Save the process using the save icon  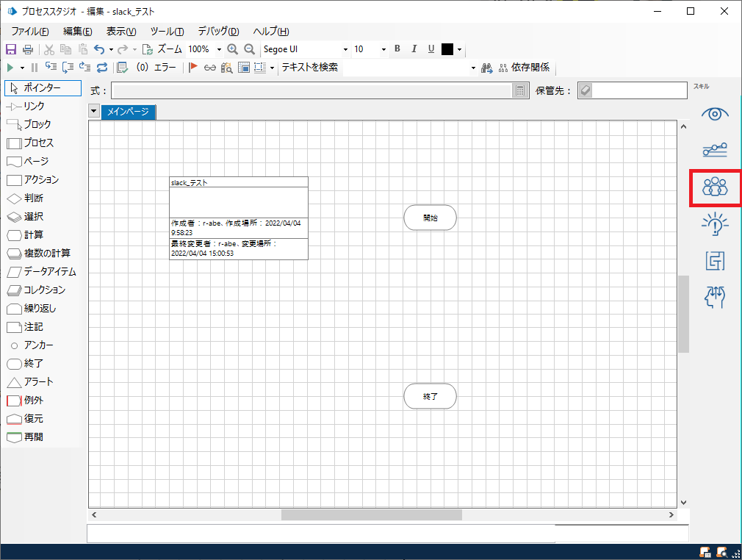click(x=10, y=49)
